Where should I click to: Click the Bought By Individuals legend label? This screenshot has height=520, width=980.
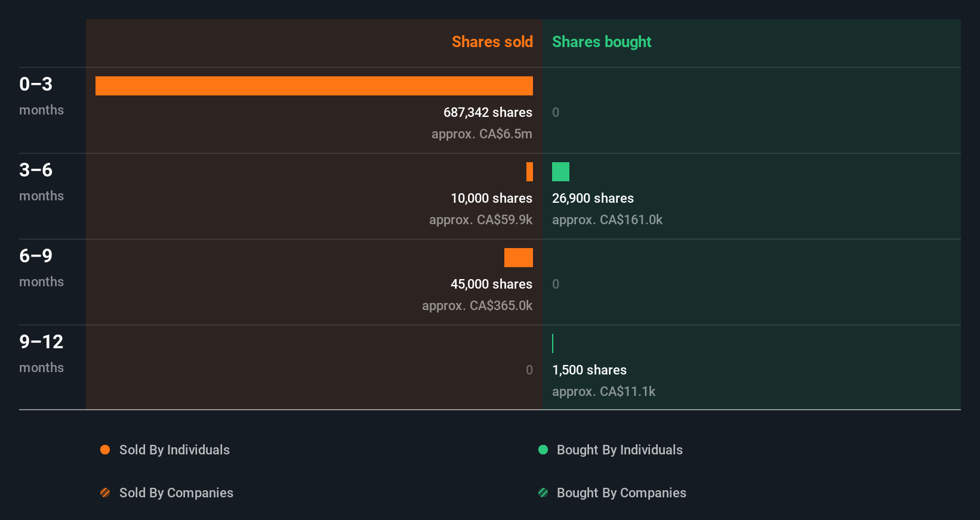point(620,450)
